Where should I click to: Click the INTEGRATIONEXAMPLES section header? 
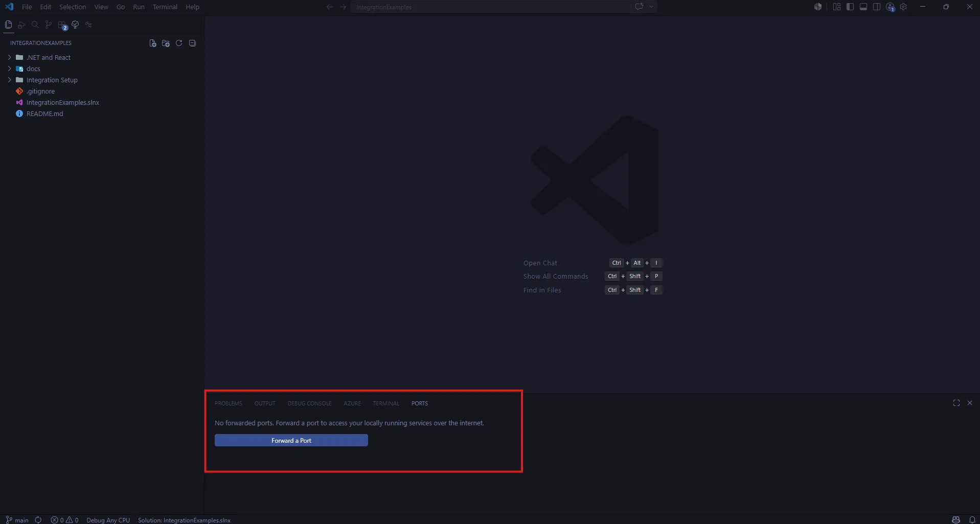pyautogui.click(x=41, y=43)
